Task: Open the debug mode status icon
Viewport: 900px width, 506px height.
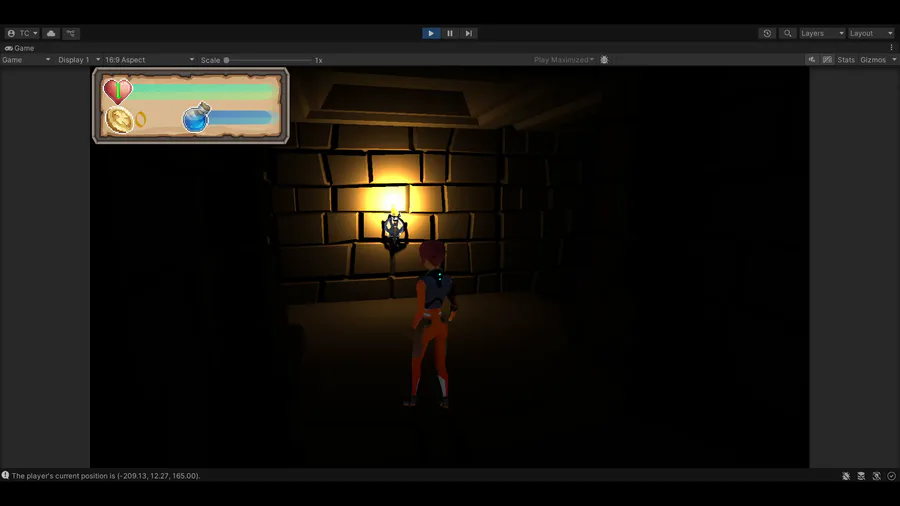Action: 846,476
